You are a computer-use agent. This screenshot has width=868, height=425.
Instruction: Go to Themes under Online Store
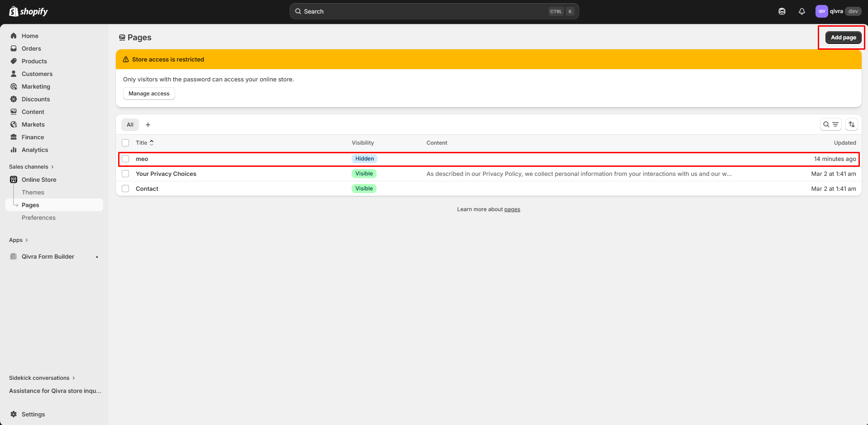click(33, 192)
